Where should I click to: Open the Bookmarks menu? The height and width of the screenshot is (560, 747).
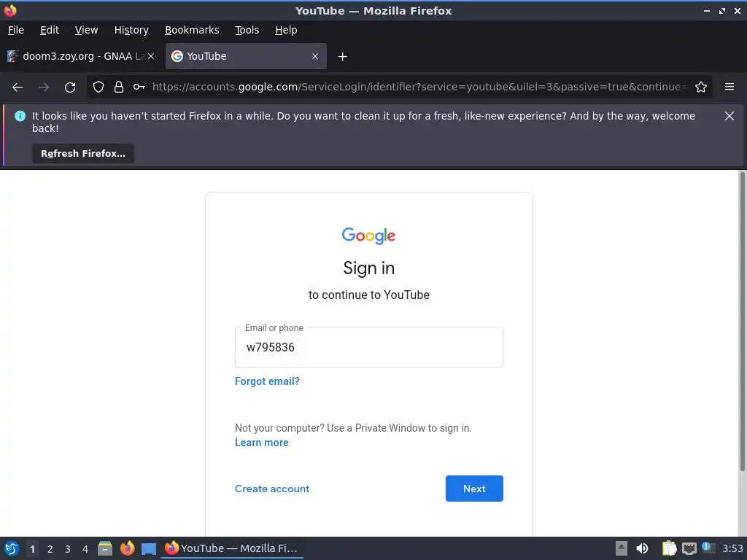click(192, 30)
